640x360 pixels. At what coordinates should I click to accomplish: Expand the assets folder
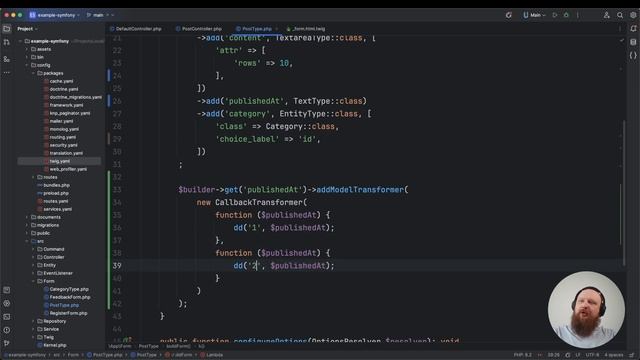[27, 49]
